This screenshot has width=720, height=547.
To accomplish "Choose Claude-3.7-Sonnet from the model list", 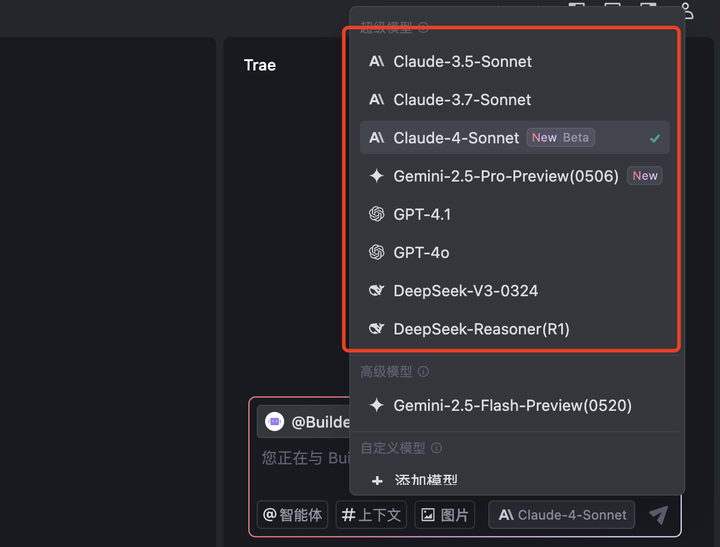I will [462, 100].
